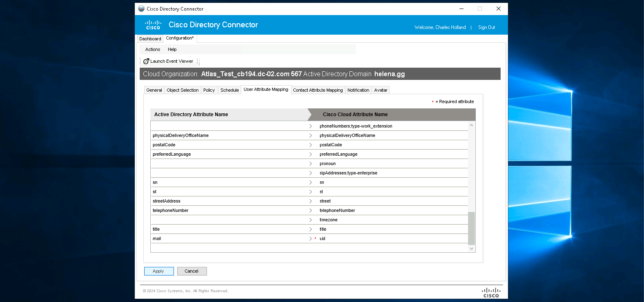
Task: Click the arrow icon beside uid mapping
Action: click(310, 239)
